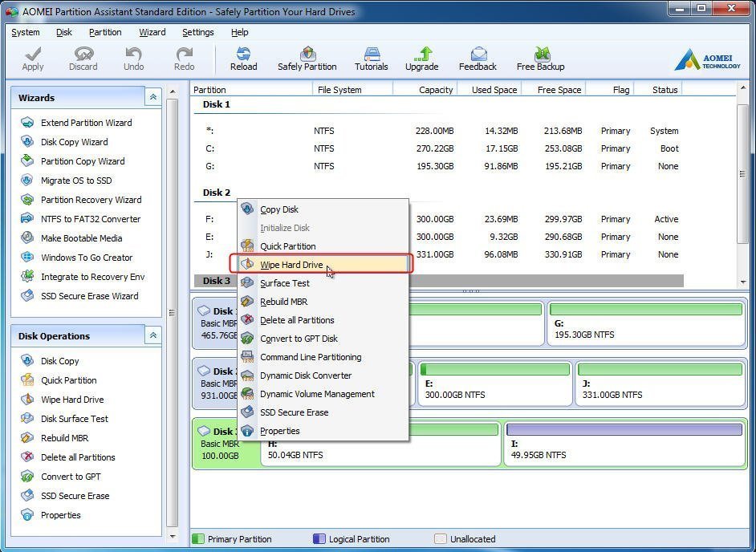Viewport: 756px width, 552px height.
Task: Select the G: 195.30GB NTFS partition block
Action: (646, 323)
